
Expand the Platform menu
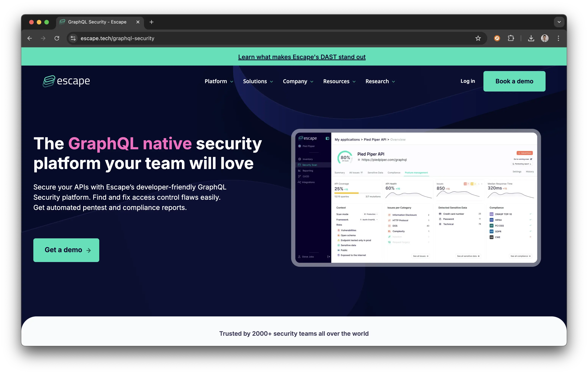pyautogui.click(x=219, y=81)
